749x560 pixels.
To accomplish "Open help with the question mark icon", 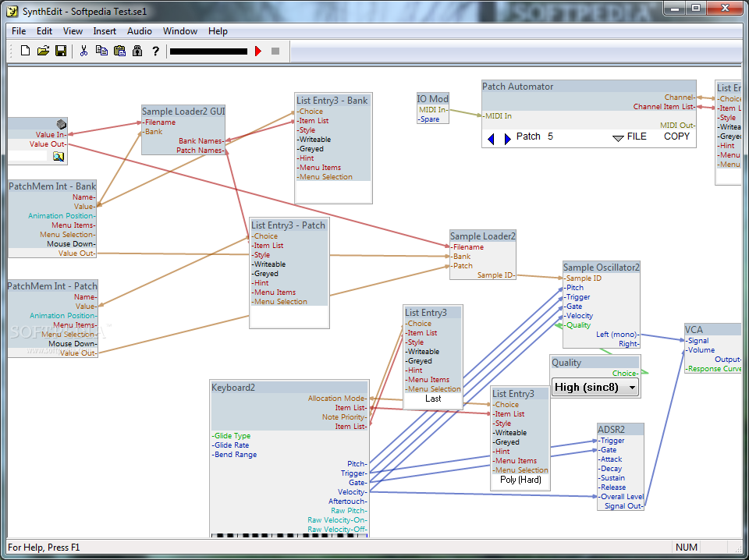I will click(155, 51).
